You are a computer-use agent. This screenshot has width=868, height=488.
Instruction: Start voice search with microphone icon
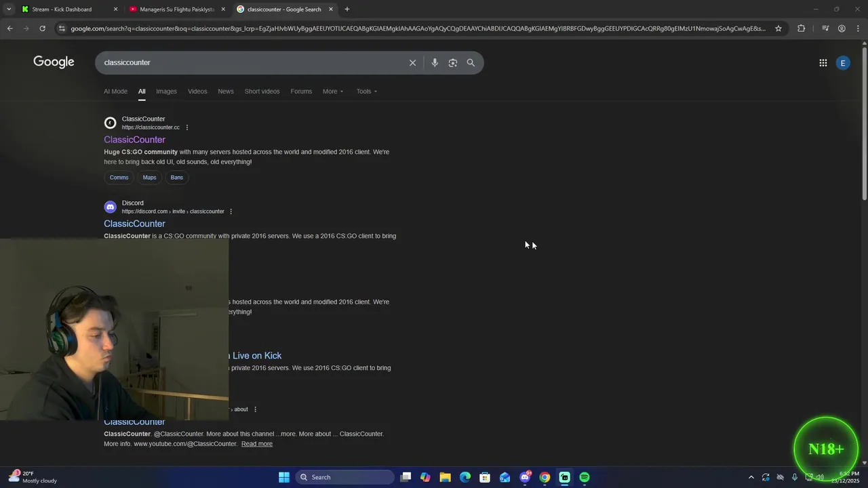click(435, 62)
